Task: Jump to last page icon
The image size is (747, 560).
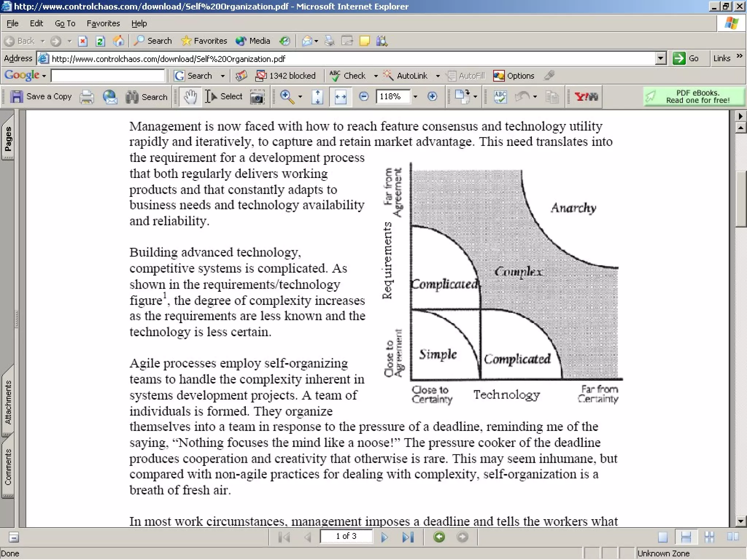Action: pos(408,537)
